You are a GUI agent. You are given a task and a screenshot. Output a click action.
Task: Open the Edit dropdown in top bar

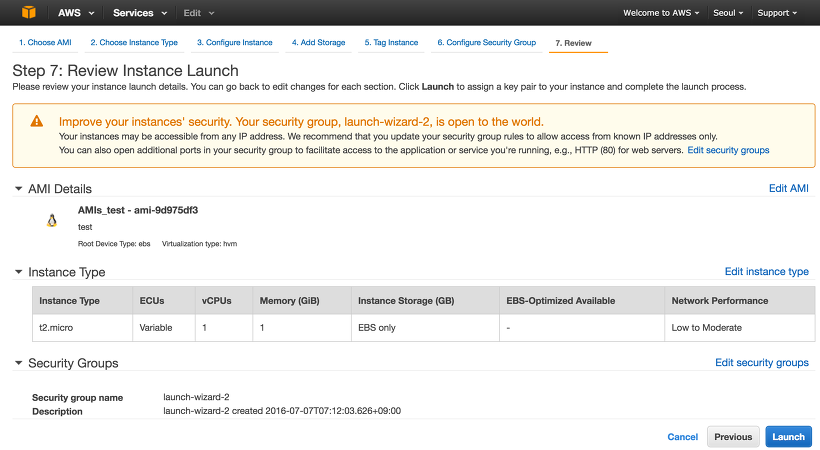(x=199, y=13)
